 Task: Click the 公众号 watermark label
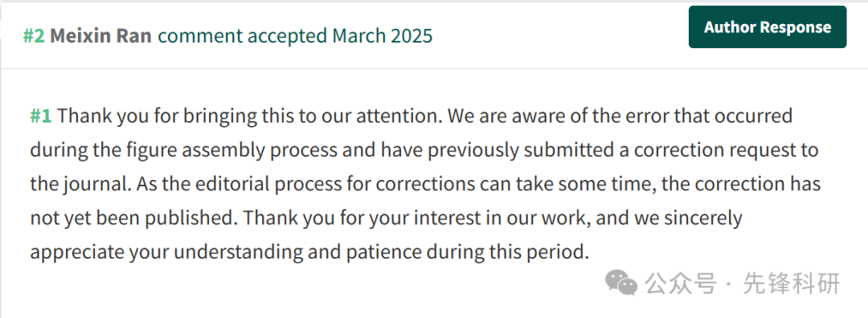tap(681, 283)
